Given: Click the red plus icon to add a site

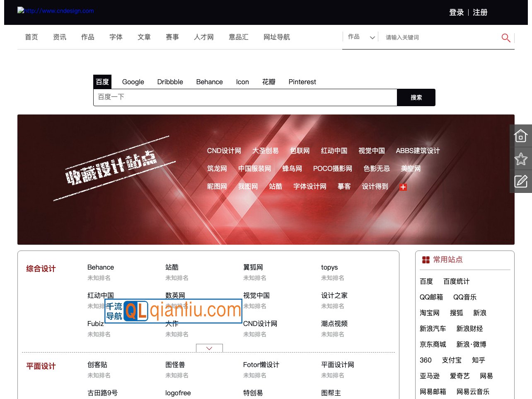Looking at the screenshot, I should click(403, 187).
